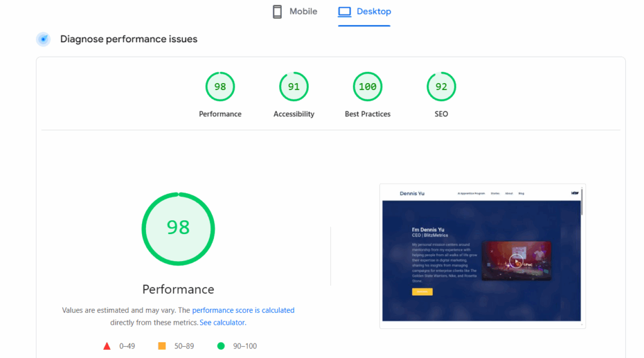
Task: Click the red triangle 0–49 legend icon
Action: [107, 346]
